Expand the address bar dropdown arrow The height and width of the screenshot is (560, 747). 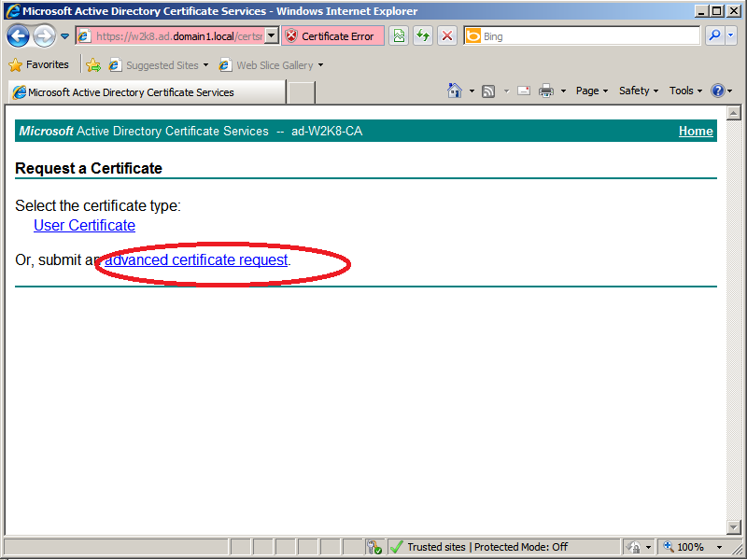pyautogui.click(x=272, y=36)
